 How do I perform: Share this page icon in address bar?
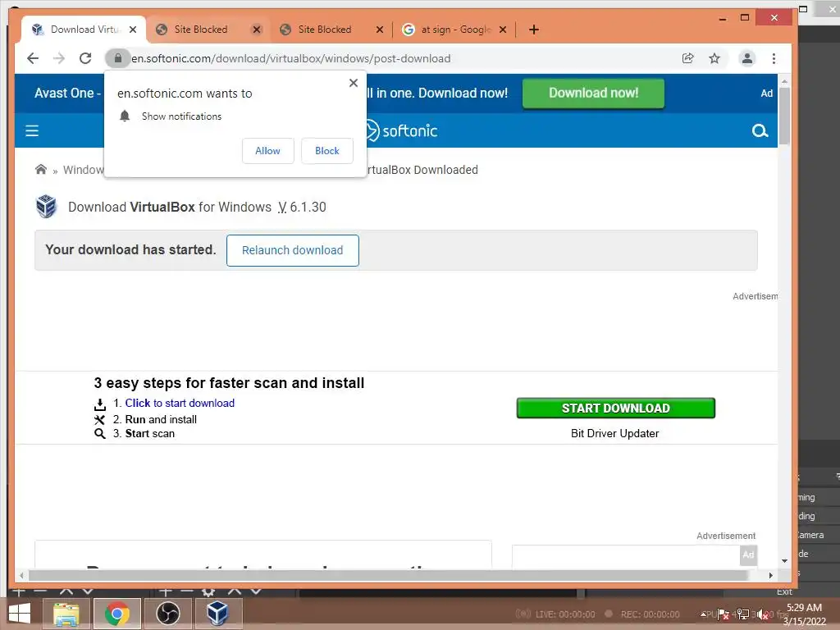688,58
